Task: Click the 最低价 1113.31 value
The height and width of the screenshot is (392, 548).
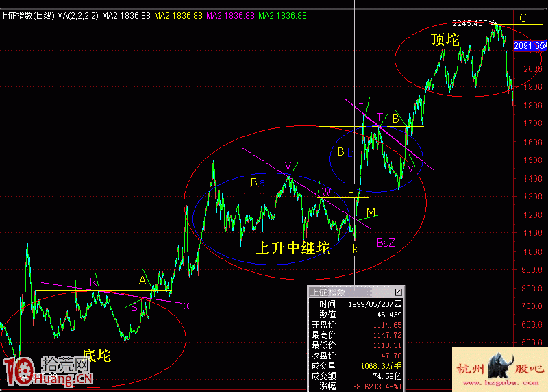Action: [x=387, y=345]
